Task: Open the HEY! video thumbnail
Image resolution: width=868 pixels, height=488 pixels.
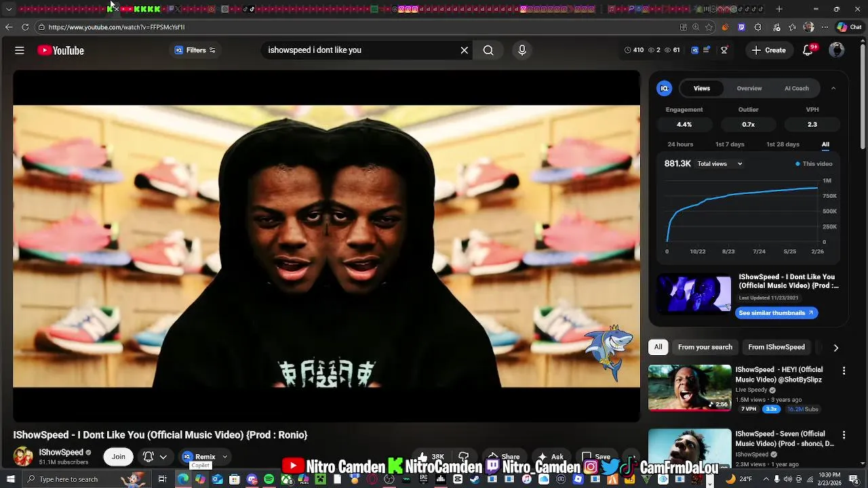Action: [x=690, y=388]
